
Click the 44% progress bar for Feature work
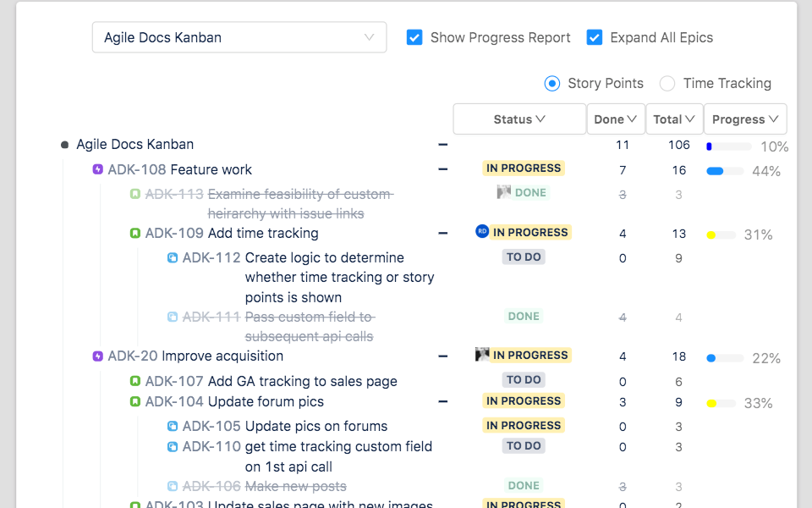[725, 172]
